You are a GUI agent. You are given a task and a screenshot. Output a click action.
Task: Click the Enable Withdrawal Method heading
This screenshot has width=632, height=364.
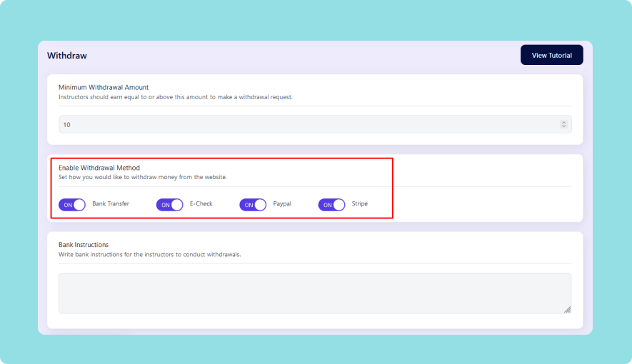tap(99, 168)
